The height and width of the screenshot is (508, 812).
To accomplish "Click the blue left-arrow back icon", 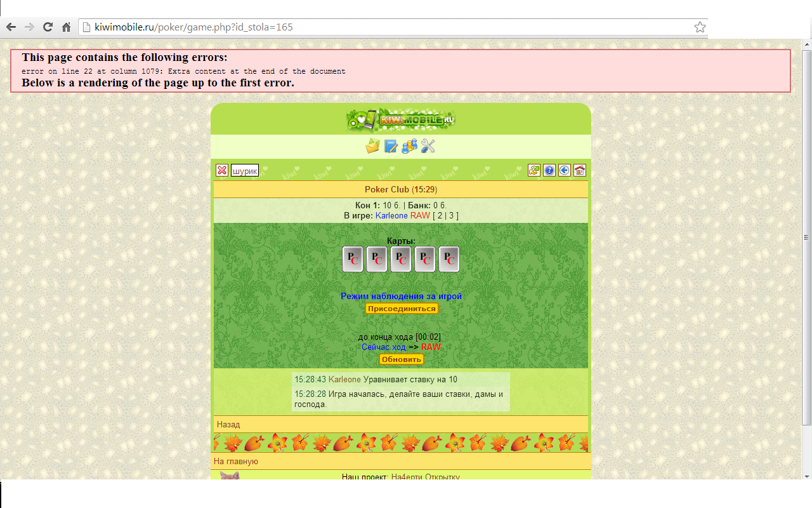I will pyautogui.click(x=565, y=170).
